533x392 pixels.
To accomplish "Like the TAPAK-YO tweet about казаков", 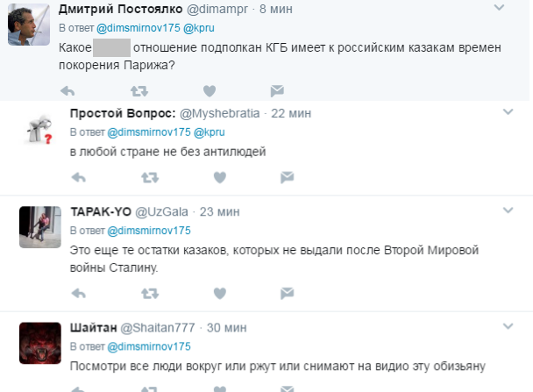I will 220,292.
